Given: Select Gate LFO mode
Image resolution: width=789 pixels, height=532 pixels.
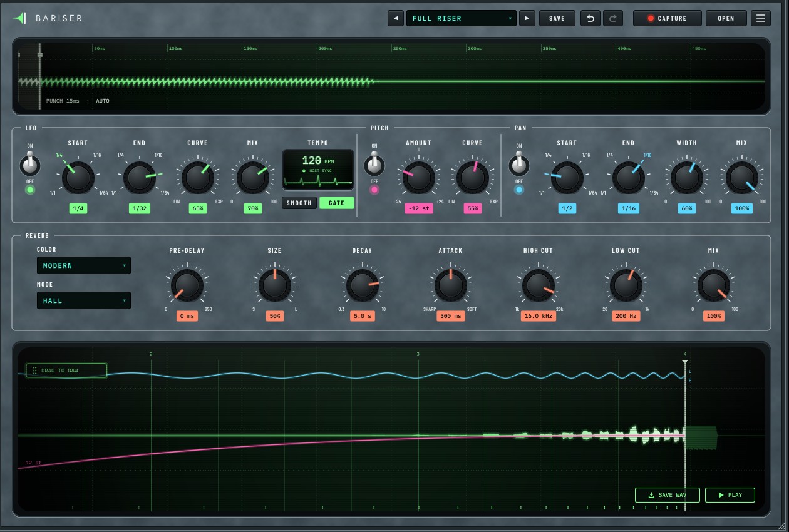Looking at the screenshot, I should [x=336, y=203].
